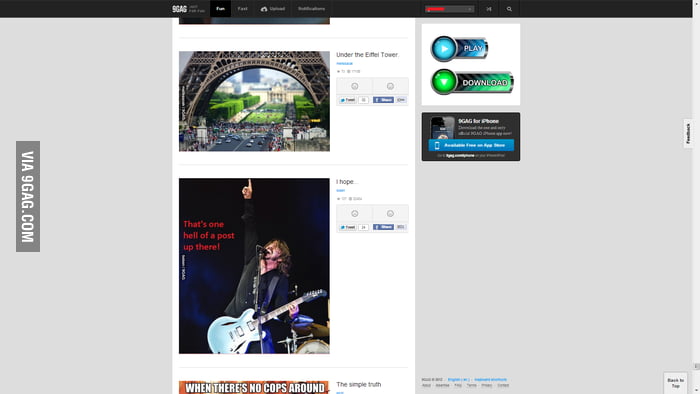Open the FAQ footer link

pyautogui.click(x=458, y=385)
